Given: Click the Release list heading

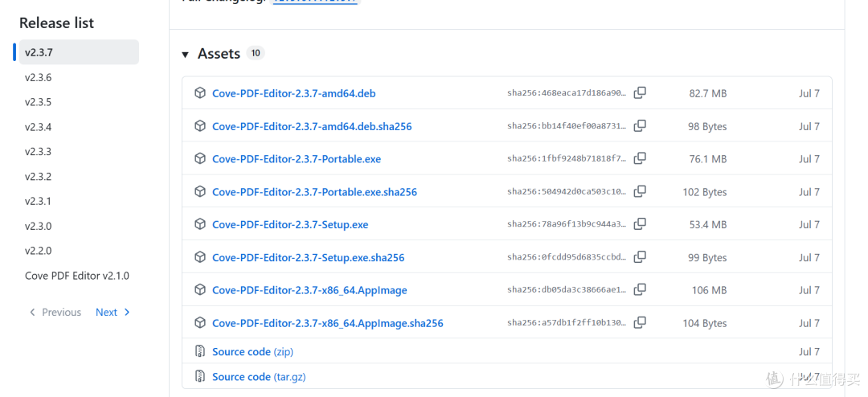Looking at the screenshot, I should (x=56, y=23).
